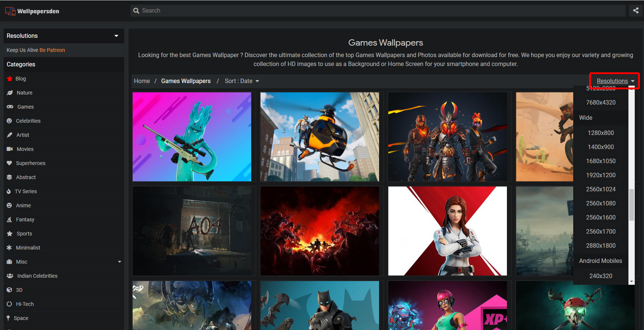This screenshot has height=330, width=644.
Task: Choose 240x320 under Android Mobiles
Action: pyautogui.click(x=601, y=276)
